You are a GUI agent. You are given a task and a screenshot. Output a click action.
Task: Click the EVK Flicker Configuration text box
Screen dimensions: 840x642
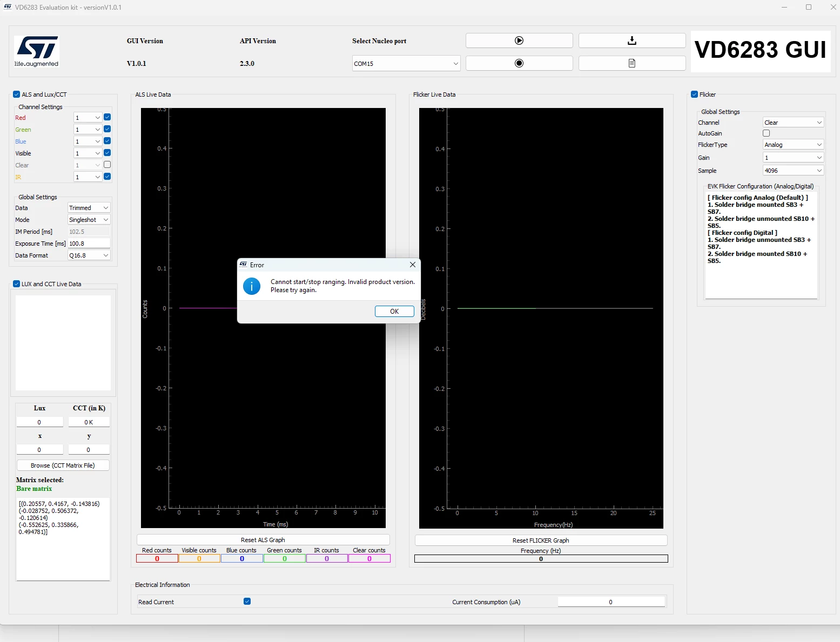[762, 245]
